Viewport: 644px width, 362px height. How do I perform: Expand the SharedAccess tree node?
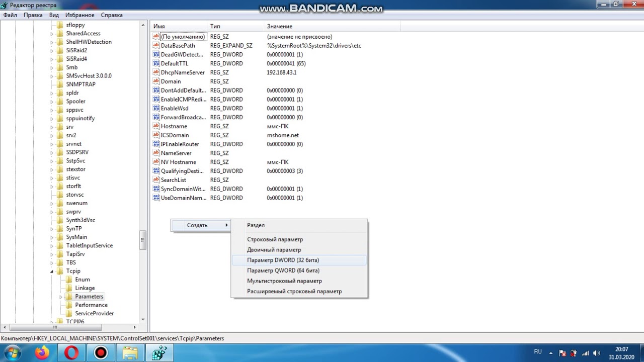click(x=52, y=34)
